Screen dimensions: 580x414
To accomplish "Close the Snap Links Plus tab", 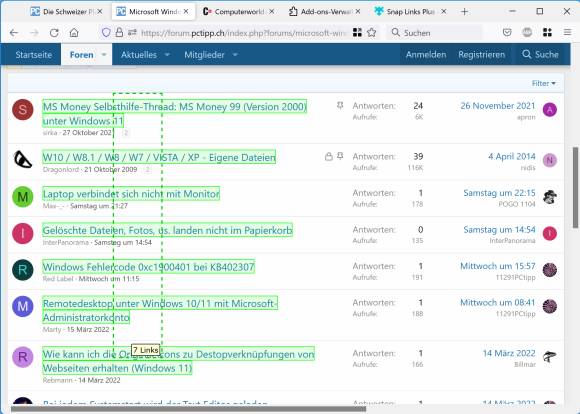I will 444,12.
